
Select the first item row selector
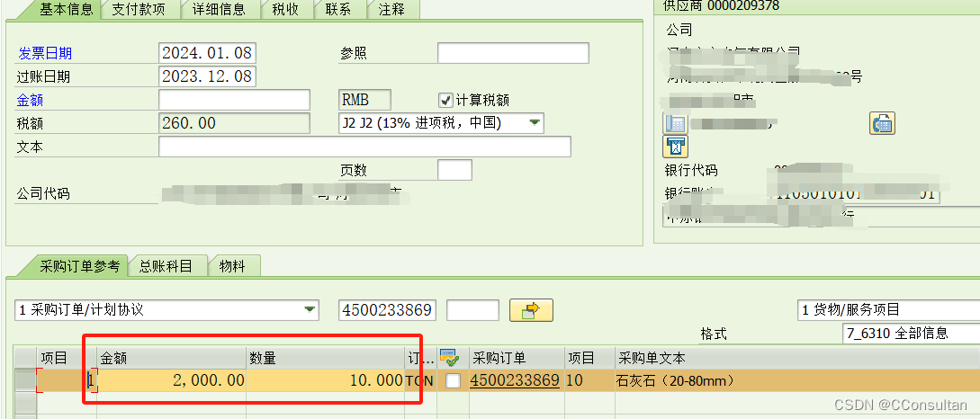pos(25,380)
